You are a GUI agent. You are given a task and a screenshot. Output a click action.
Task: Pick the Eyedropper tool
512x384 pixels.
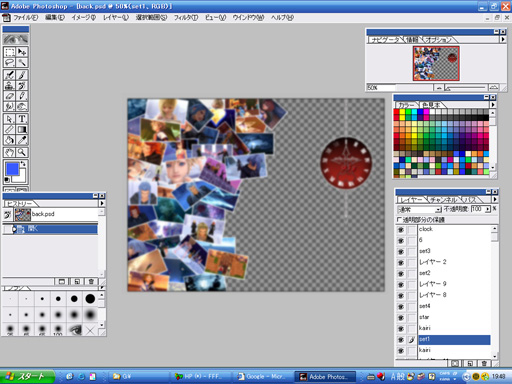[22, 140]
